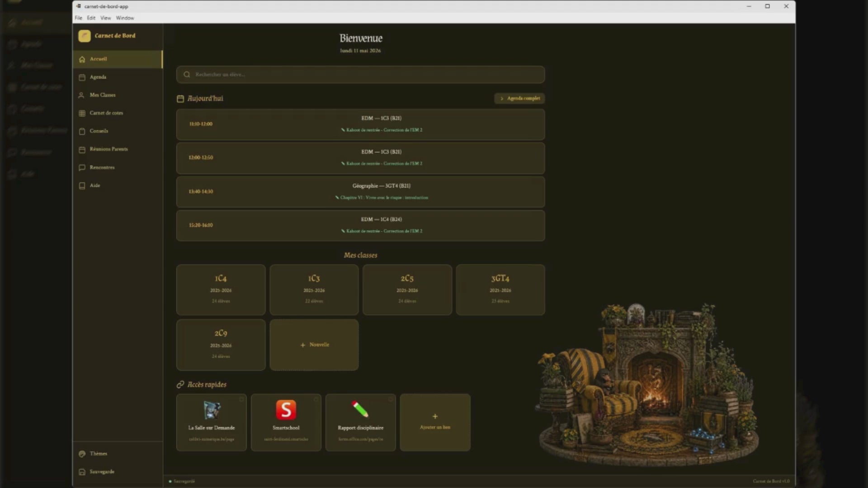Open Rapport disciplinaire pencil icon

pyautogui.click(x=360, y=409)
